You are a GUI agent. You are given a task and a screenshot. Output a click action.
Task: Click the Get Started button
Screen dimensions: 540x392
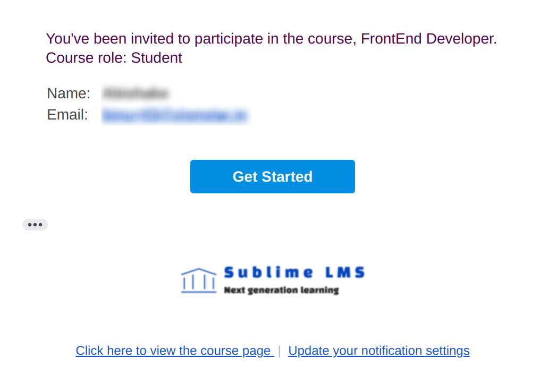point(272,176)
